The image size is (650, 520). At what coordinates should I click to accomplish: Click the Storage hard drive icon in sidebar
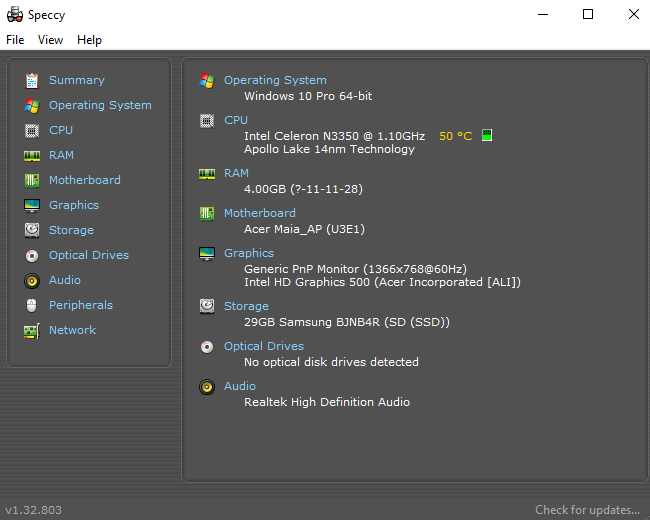point(32,231)
